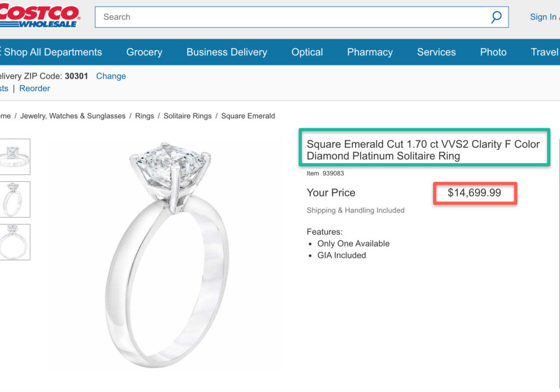Go to Solitaire Rings breadcrumb

[188, 116]
